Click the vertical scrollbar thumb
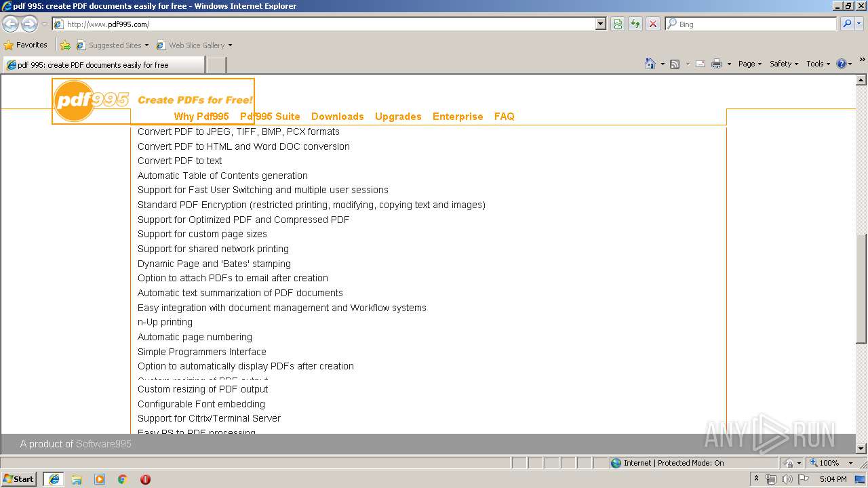This screenshot has width=868, height=488. pos(861,289)
